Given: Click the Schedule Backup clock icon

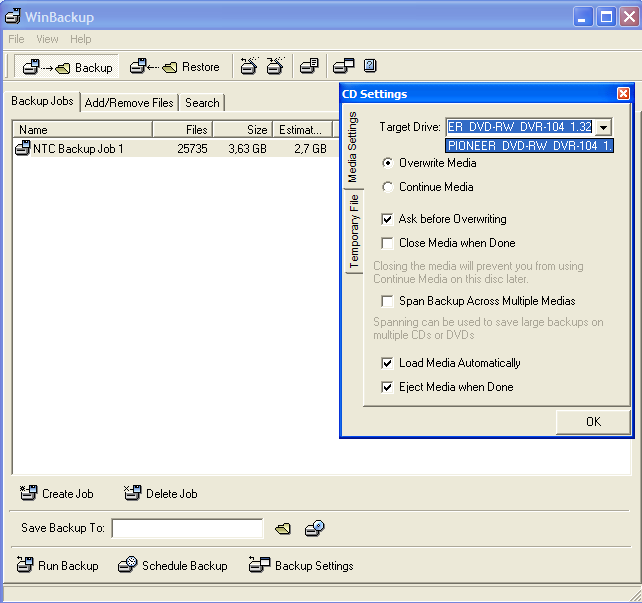Looking at the screenshot, I should click(127, 565).
